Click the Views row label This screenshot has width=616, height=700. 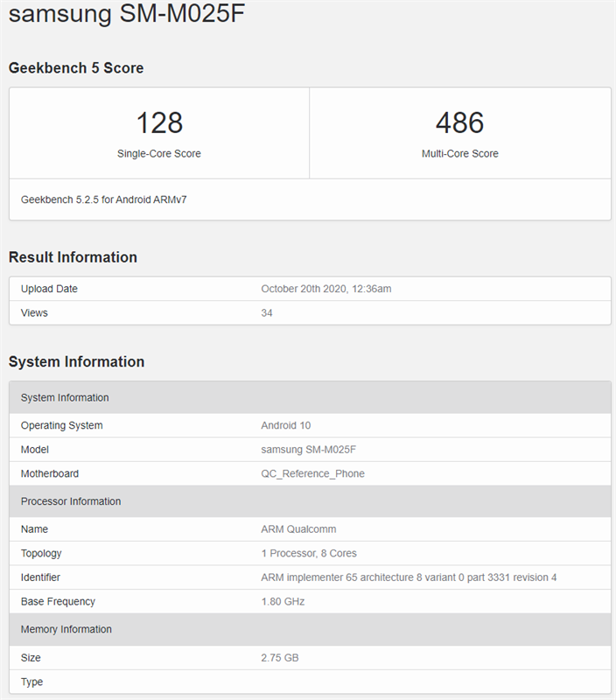(x=34, y=313)
